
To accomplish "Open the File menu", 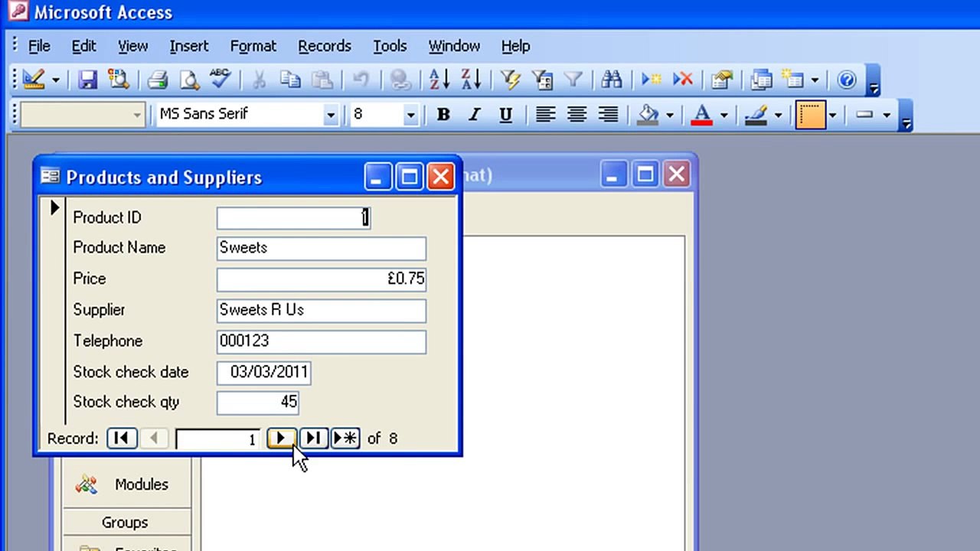I will pyautogui.click(x=39, y=46).
